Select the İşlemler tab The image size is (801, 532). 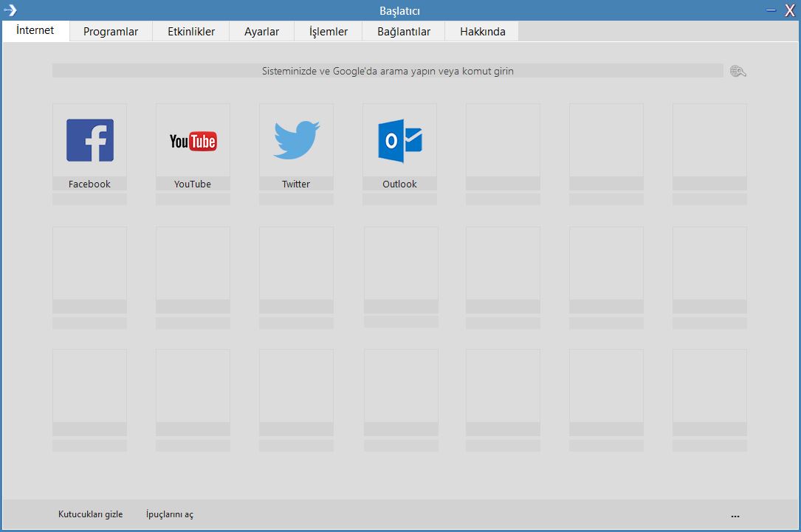pyautogui.click(x=329, y=32)
